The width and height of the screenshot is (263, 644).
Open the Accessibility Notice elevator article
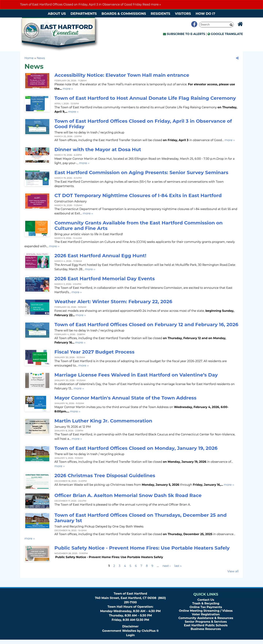pyautogui.click(x=122, y=75)
